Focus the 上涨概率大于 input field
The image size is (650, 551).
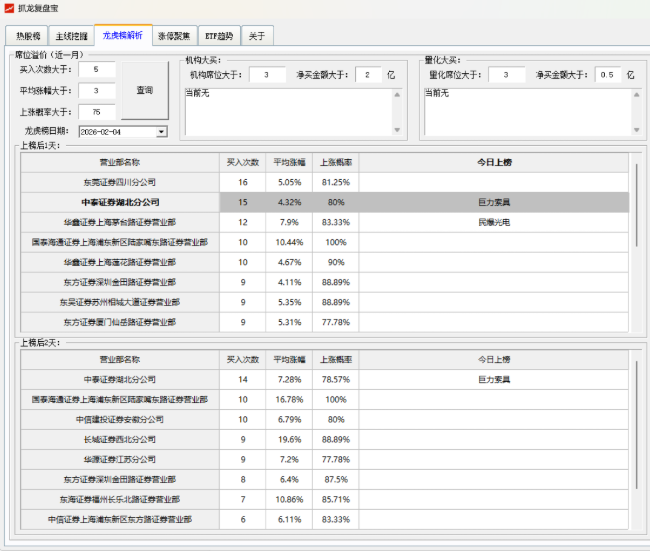coord(97,112)
